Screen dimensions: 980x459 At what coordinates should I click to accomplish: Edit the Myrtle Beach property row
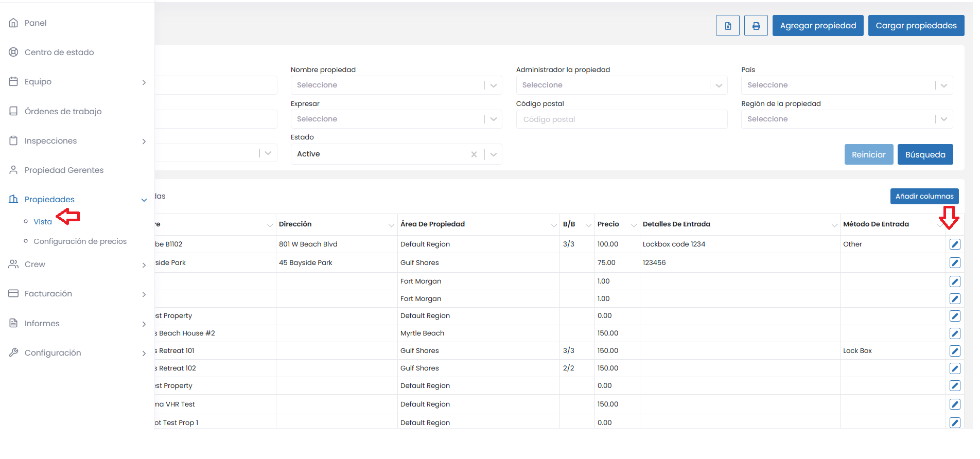pyautogui.click(x=954, y=333)
